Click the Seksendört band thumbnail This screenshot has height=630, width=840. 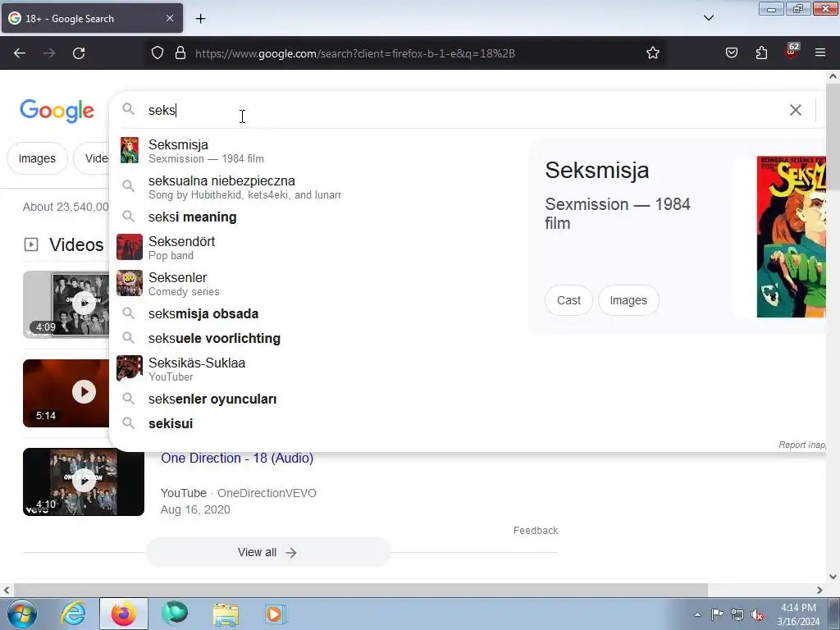coord(130,247)
